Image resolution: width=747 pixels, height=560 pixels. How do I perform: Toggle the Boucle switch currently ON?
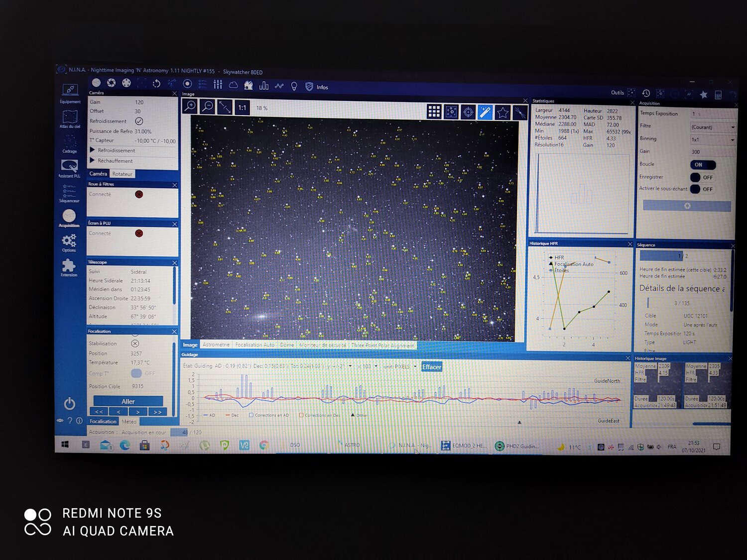pos(703,165)
